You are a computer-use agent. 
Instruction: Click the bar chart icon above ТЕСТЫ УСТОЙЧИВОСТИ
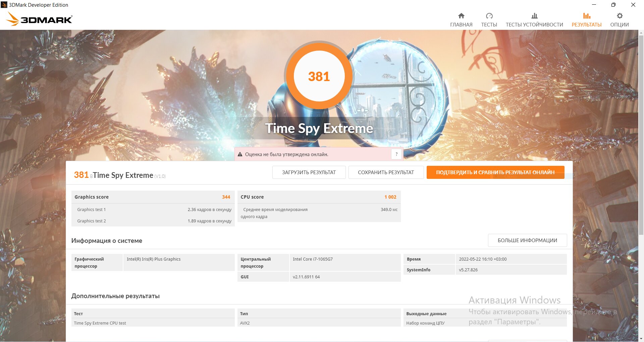[534, 16]
